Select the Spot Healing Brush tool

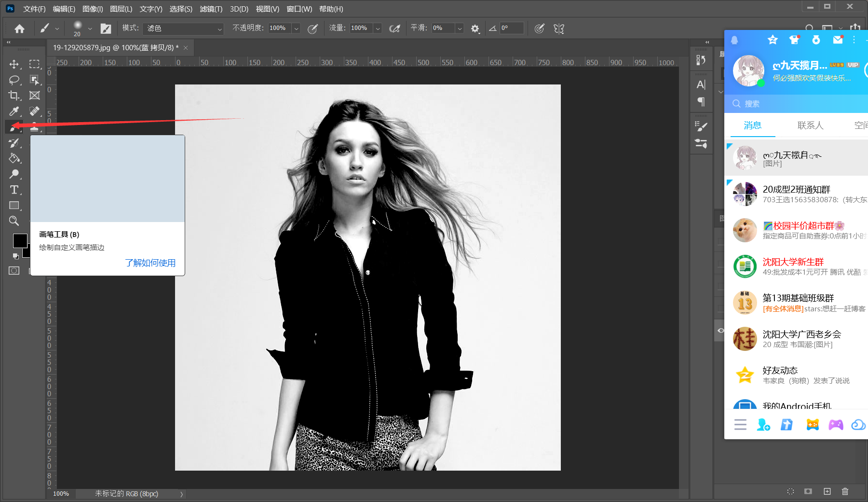[34, 112]
